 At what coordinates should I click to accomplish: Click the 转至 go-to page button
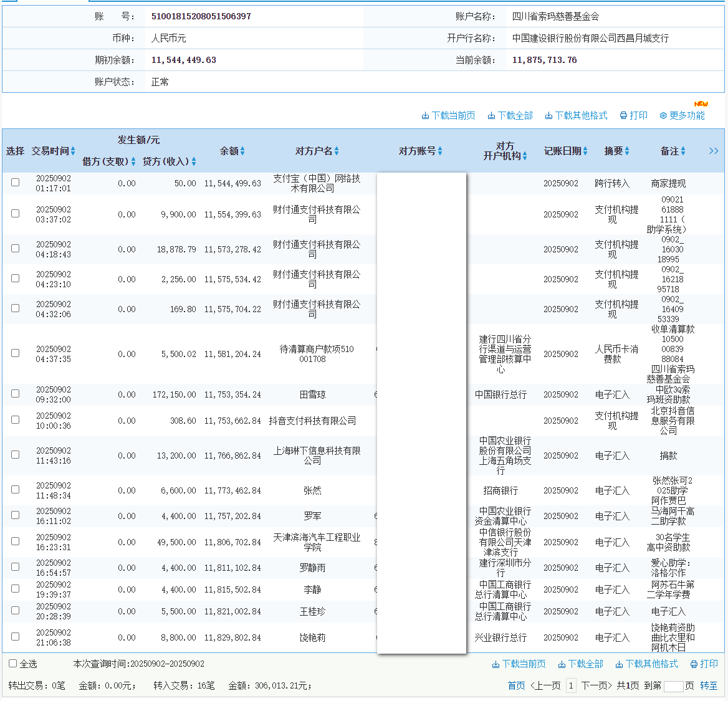coord(709,685)
